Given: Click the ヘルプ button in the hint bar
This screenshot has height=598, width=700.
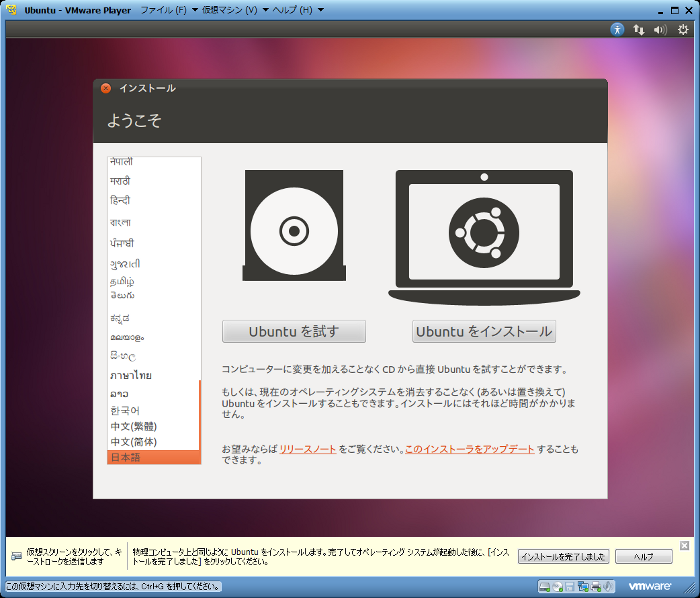Looking at the screenshot, I should [x=644, y=556].
